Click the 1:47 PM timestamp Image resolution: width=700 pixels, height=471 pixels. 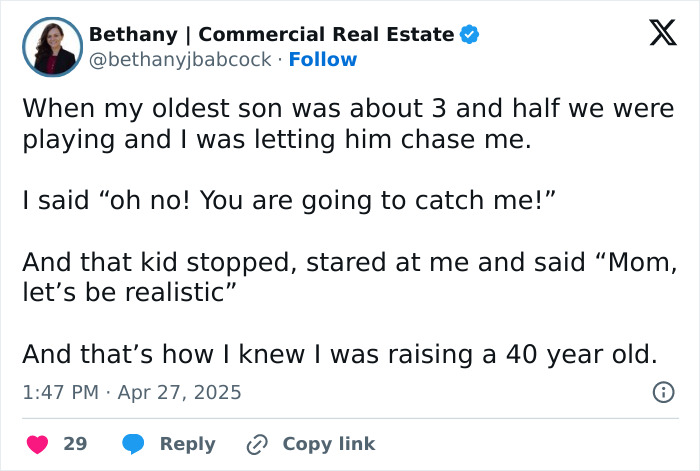point(57,392)
